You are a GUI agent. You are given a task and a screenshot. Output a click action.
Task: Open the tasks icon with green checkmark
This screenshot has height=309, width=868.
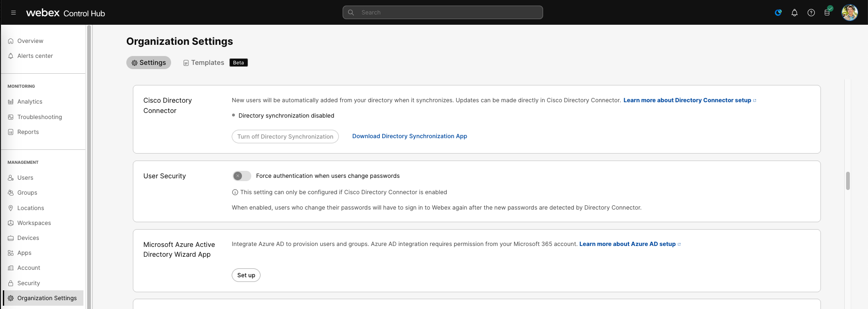coord(827,12)
